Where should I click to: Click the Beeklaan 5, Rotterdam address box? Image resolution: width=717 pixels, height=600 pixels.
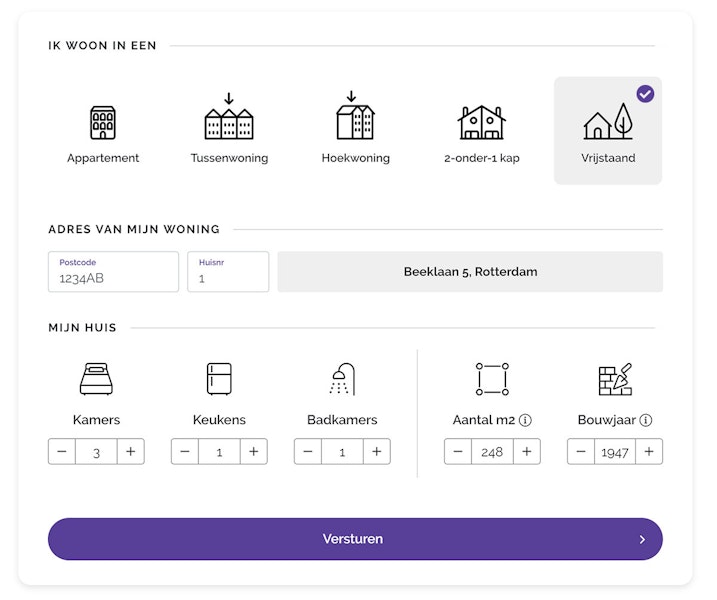point(470,272)
